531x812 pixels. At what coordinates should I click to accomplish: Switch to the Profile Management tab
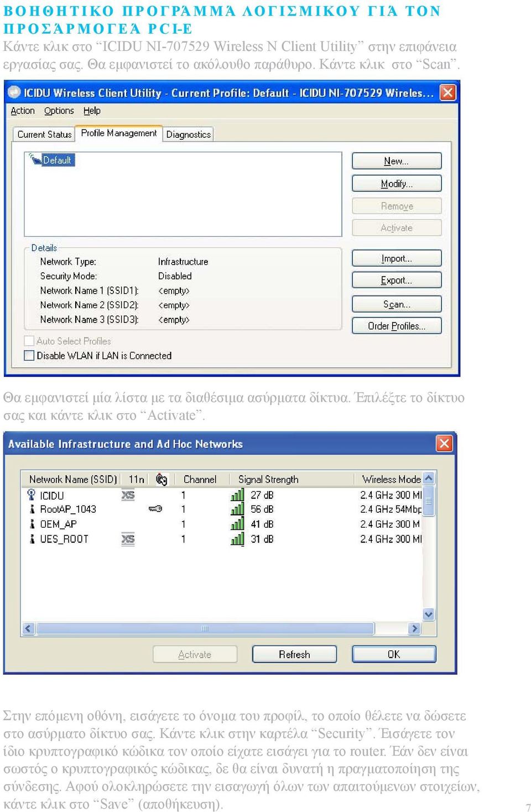[x=119, y=133]
